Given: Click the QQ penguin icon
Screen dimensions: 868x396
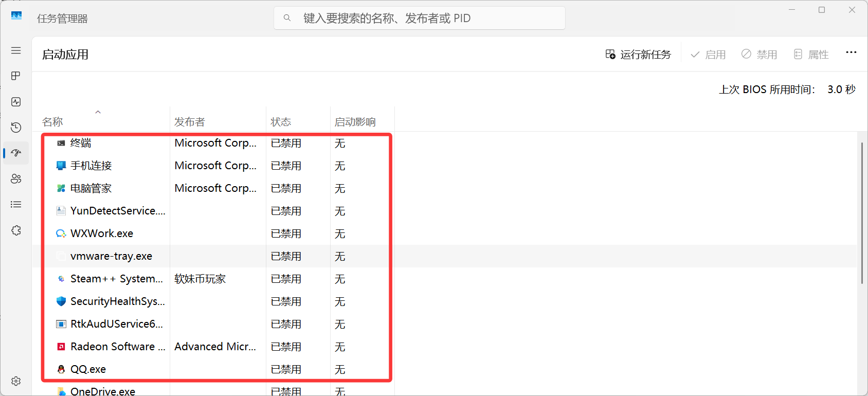Looking at the screenshot, I should [x=61, y=369].
